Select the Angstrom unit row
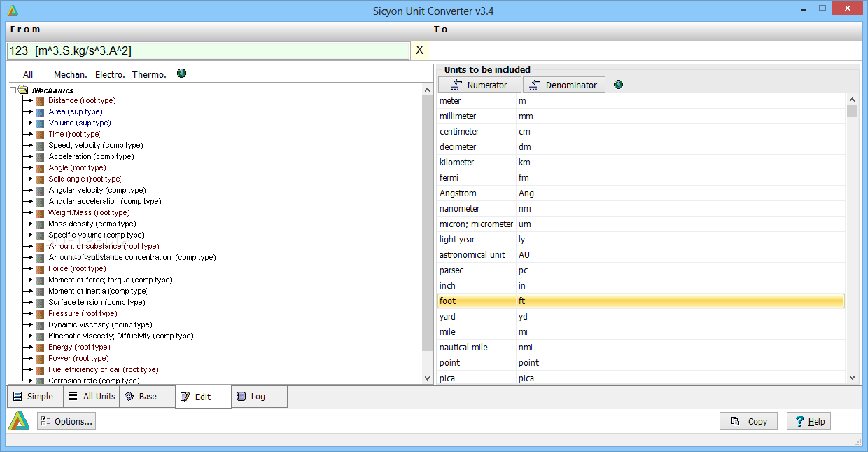Viewport: 868px width, 452px height. click(x=641, y=193)
